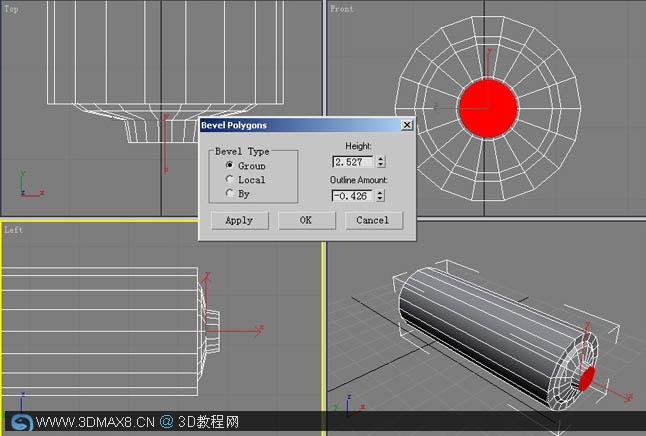Click the Top viewport label
Viewport: 646px width, 436px height.
coord(11,9)
